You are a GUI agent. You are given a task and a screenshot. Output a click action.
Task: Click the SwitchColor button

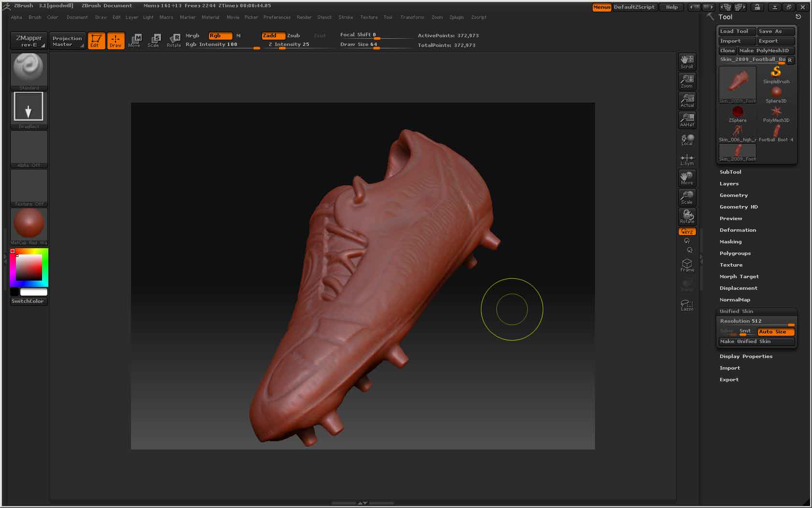[x=28, y=301]
